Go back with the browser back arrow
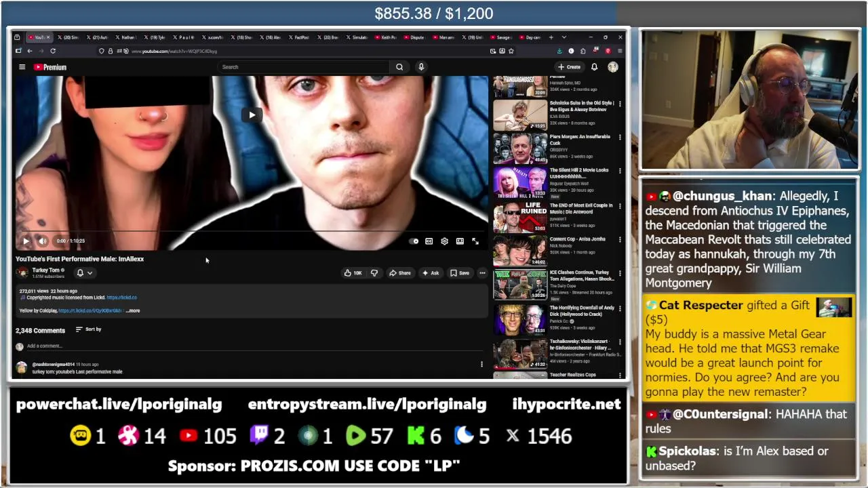 (x=29, y=51)
